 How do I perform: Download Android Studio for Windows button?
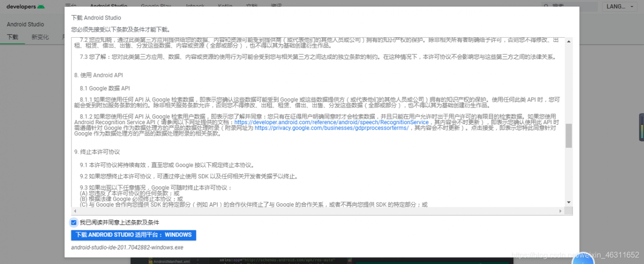pyautogui.click(x=133, y=235)
